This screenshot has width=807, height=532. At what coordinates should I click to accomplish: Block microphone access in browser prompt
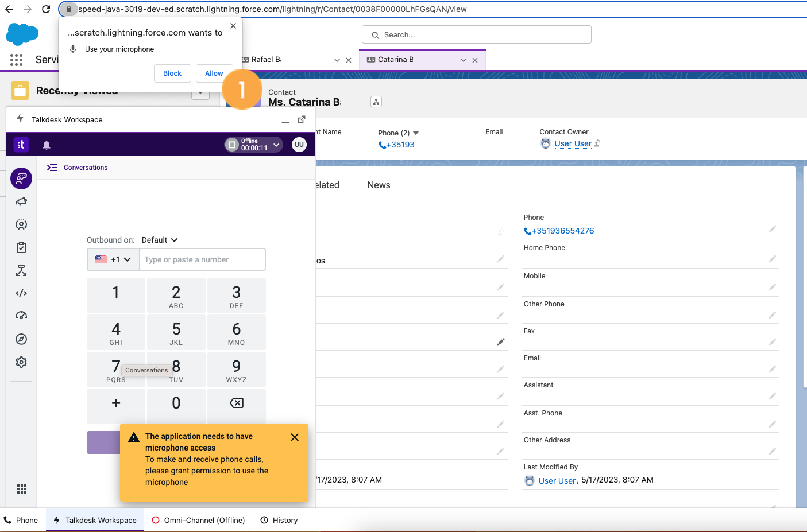[x=172, y=73]
